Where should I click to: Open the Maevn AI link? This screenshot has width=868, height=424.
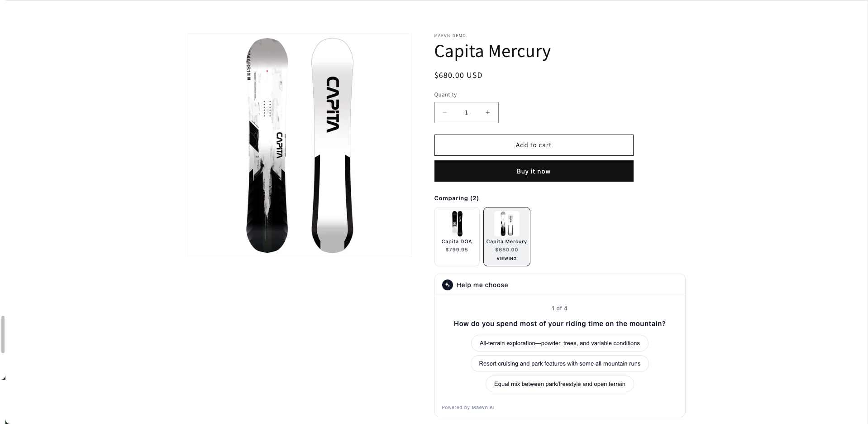pyautogui.click(x=483, y=408)
